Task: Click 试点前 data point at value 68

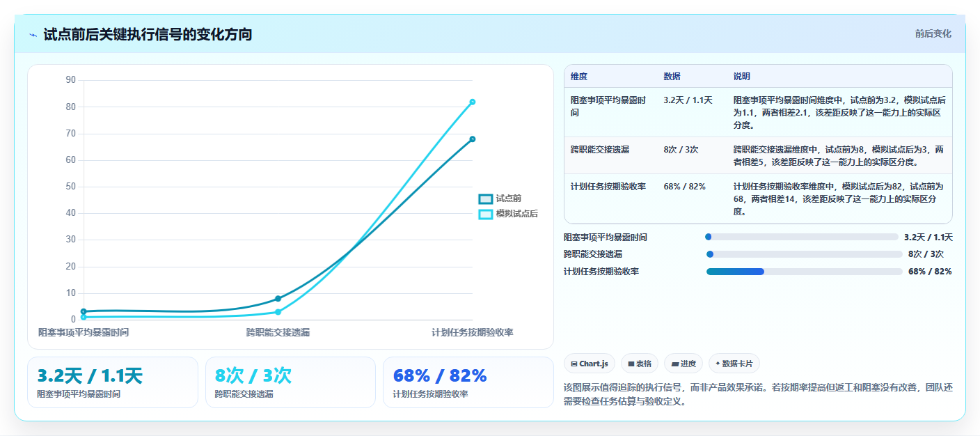Action: coord(472,139)
